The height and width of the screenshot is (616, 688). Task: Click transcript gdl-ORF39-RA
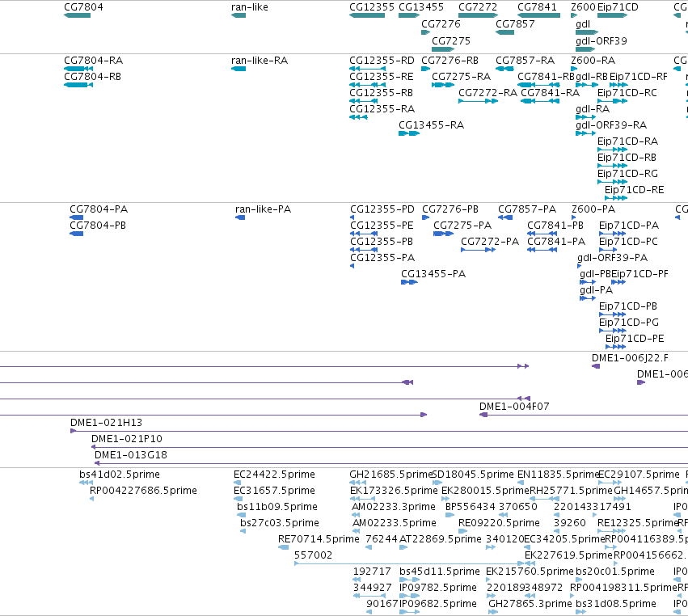click(x=610, y=125)
